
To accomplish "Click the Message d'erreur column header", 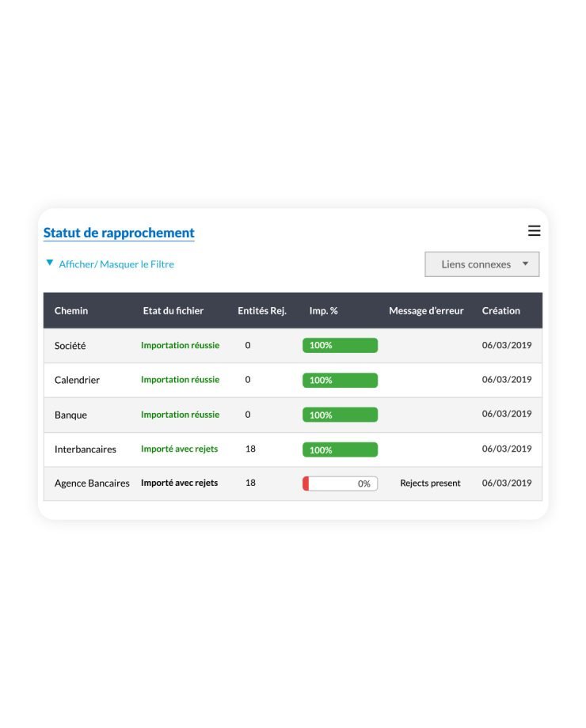I will pos(426,311).
